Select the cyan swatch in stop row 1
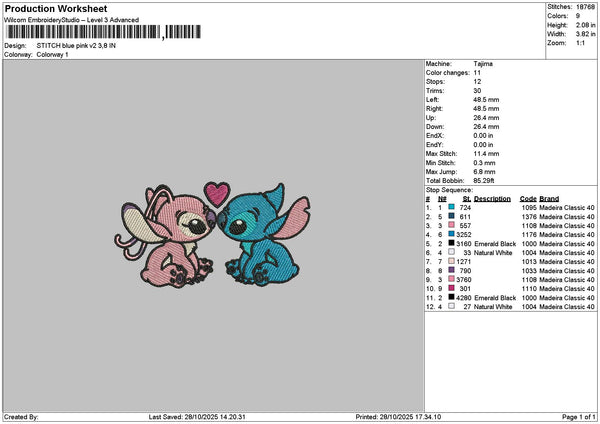Screen dimensions: 600x424 (452, 207)
